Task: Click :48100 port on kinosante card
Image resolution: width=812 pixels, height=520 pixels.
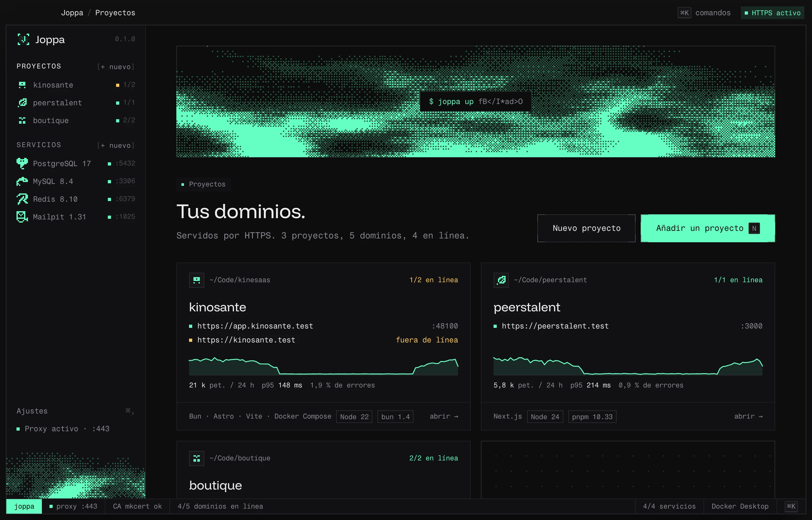Action: [x=445, y=326]
